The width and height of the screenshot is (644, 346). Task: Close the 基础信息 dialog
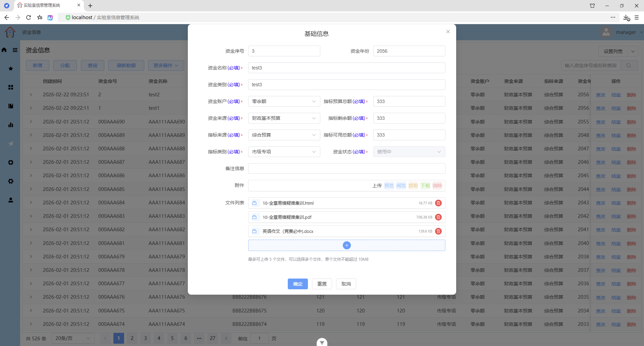click(448, 32)
